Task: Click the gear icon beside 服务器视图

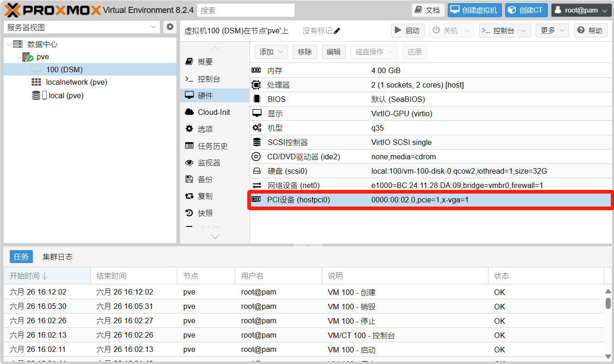Action: coord(170,27)
